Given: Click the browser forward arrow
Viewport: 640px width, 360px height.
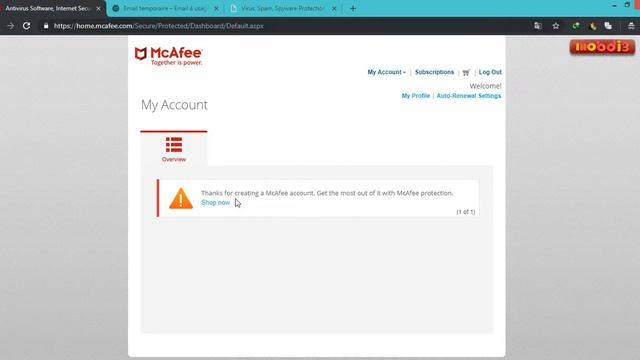Looking at the screenshot, I should (x=11, y=26).
